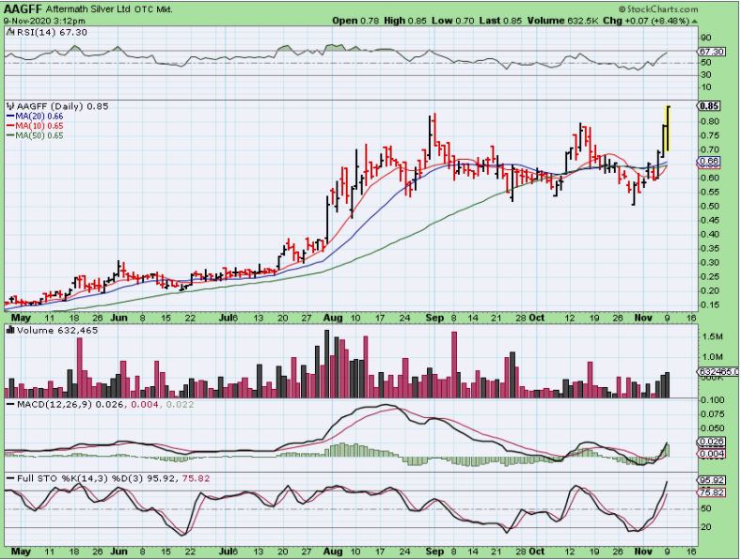Click the black Full STO legend line marker

point(10,478)
